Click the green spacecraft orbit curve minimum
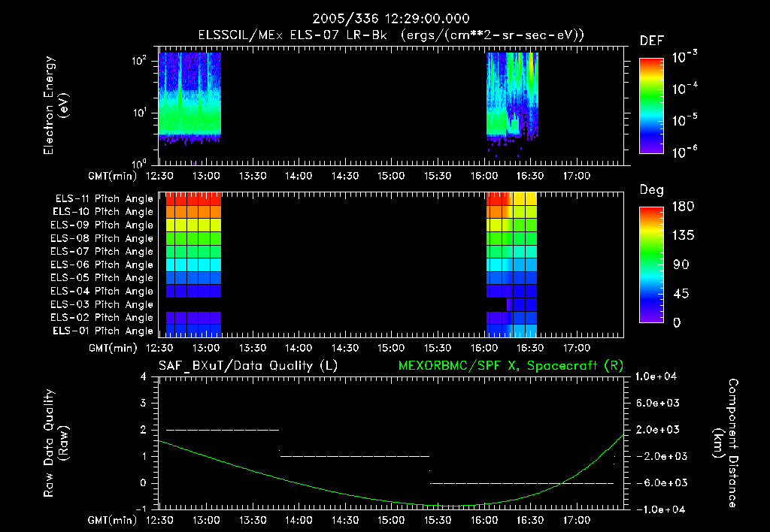 [452, 506]
